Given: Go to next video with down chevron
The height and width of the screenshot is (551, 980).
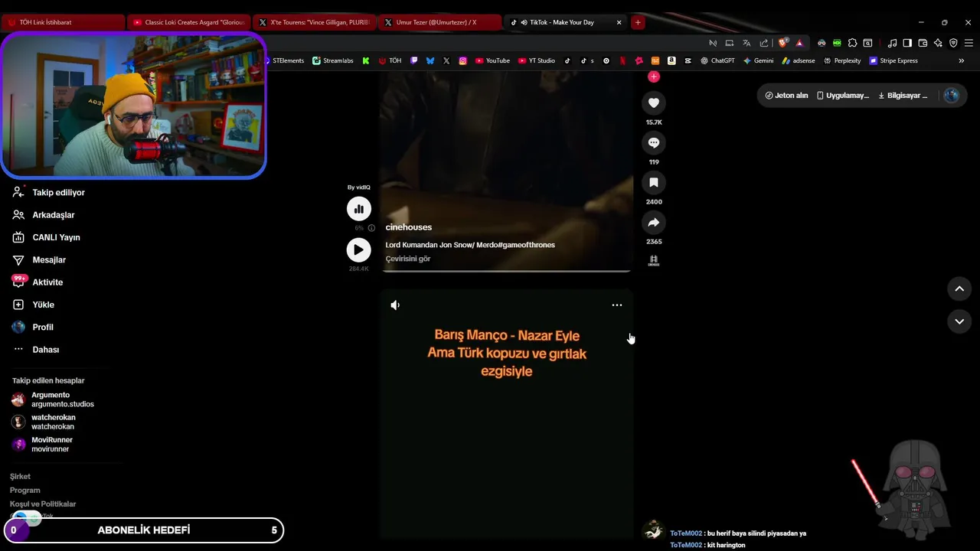Looking at the screenshot, I should pos(959,321).
